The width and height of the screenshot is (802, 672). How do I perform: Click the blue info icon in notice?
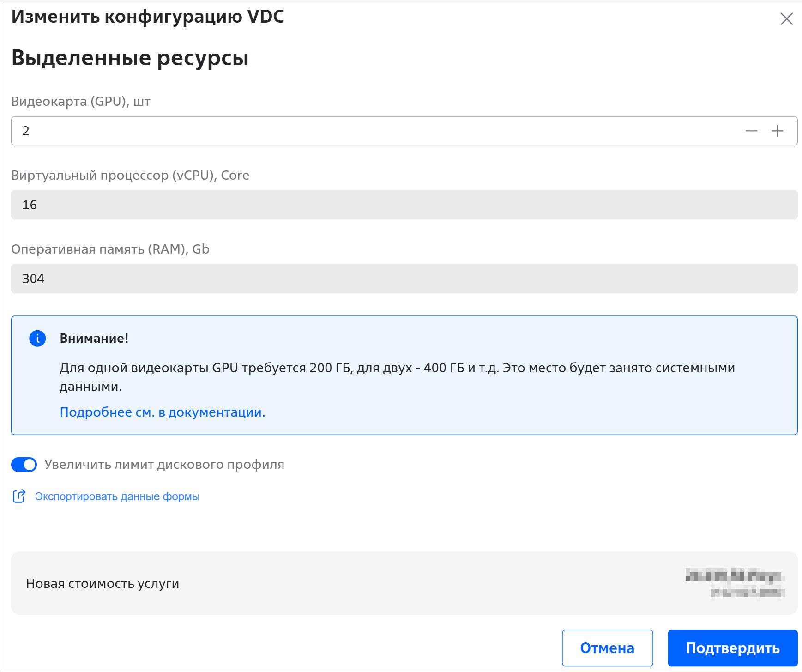(37, 339)
